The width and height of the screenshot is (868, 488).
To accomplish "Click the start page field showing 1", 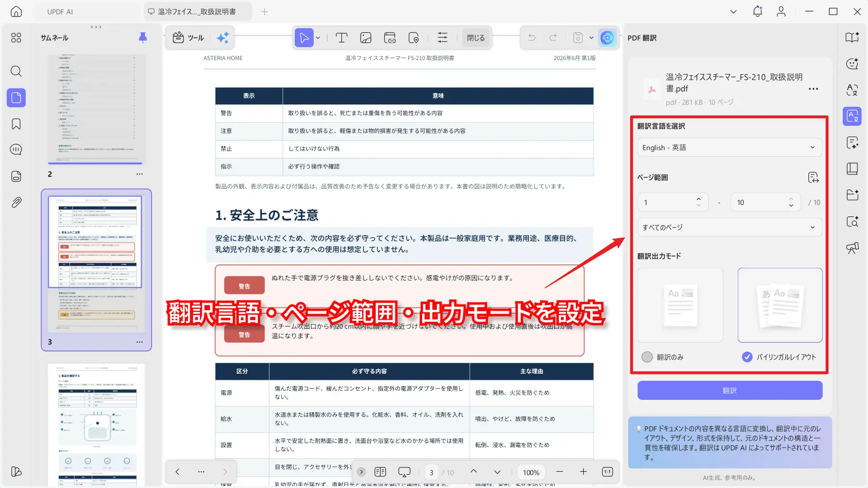I will click(x=673, y=203).
